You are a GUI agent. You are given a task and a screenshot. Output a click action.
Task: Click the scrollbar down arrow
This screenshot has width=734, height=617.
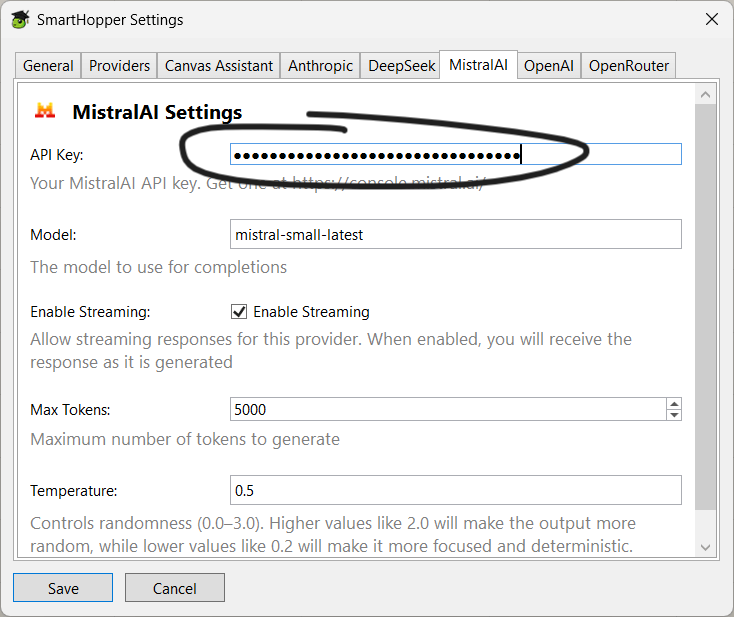tap(705, 547)
